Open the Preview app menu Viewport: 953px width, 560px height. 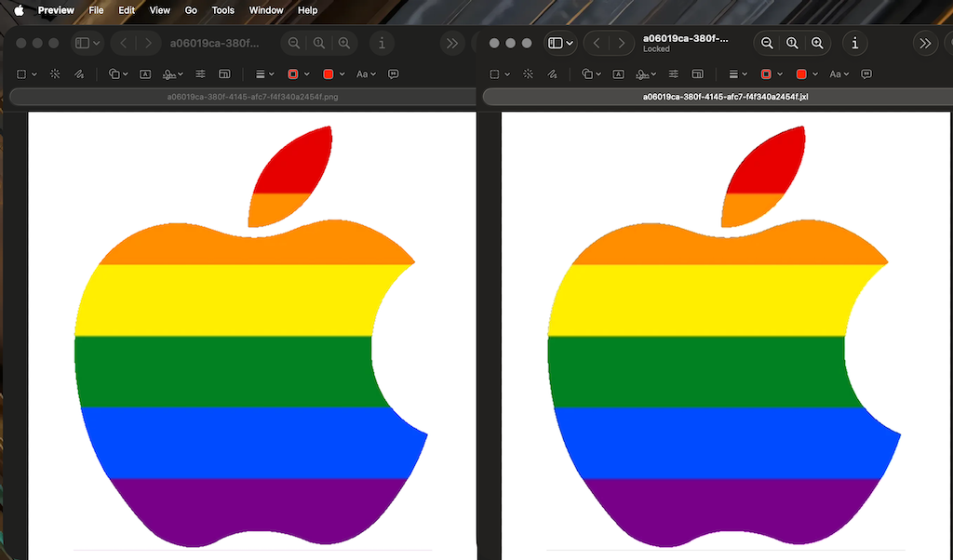56,10
